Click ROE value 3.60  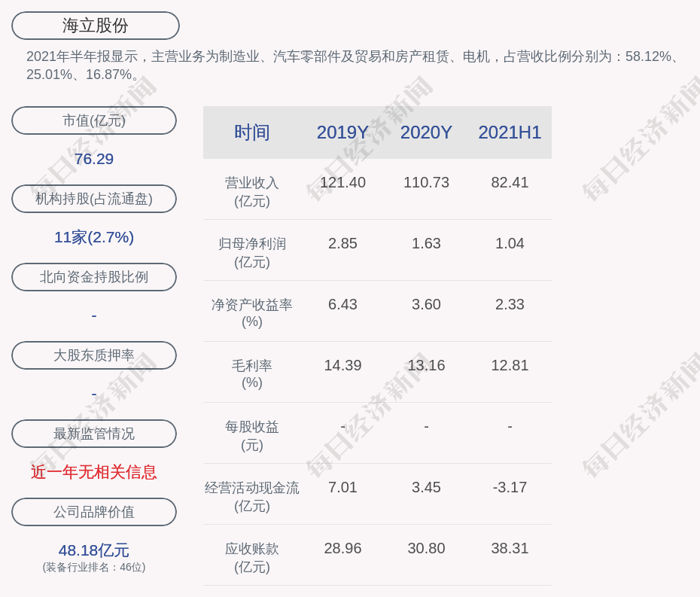[x=426, y=305]
